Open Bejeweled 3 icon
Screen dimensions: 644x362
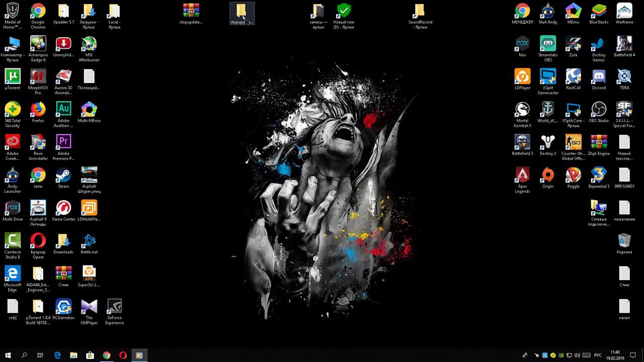[x=599, y=177]
